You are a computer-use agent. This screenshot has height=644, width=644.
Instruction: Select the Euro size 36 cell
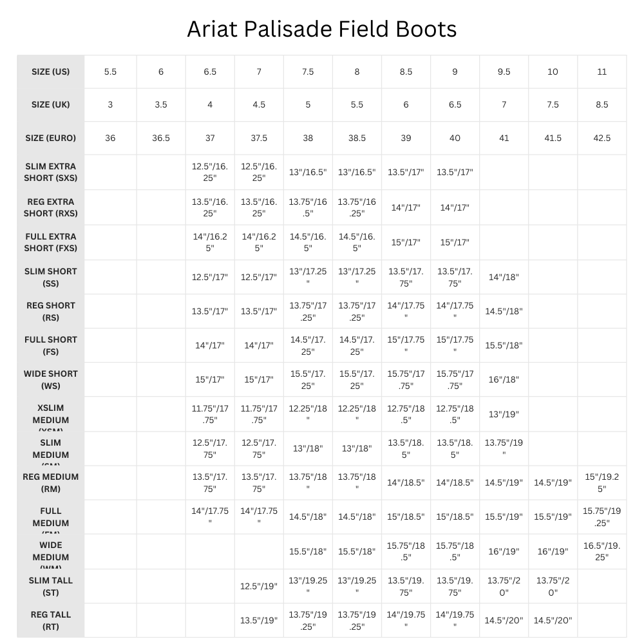[110, 138]
